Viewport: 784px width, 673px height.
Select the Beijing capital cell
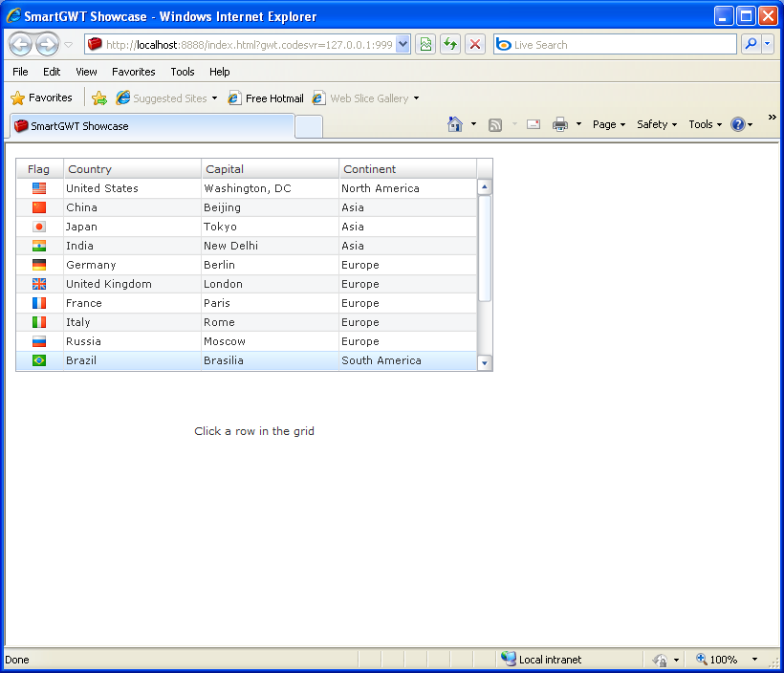pos(271,207)
